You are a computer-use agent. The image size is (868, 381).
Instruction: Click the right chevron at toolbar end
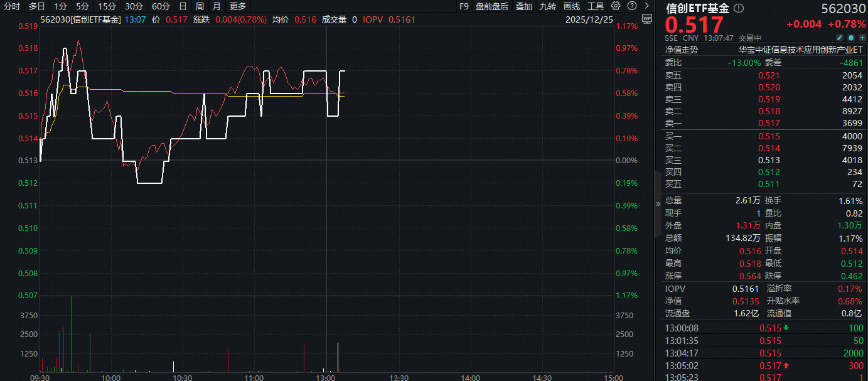647,6
